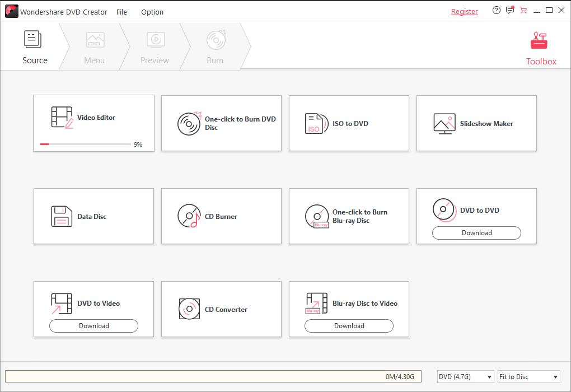Viewport: 571px width, 392px height.
Task: Open the DVD (4.7G) disc type dropdown
Action: (x=465, y=377)
